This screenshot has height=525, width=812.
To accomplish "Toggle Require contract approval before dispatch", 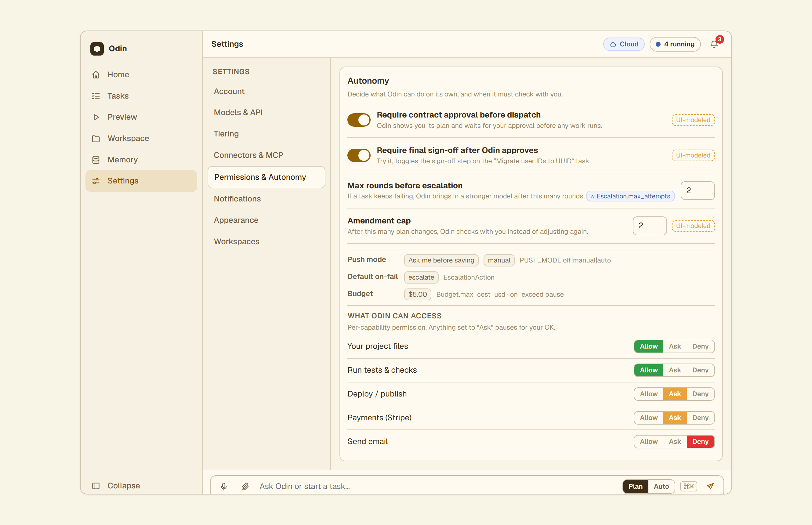I will tap(359, 120).
